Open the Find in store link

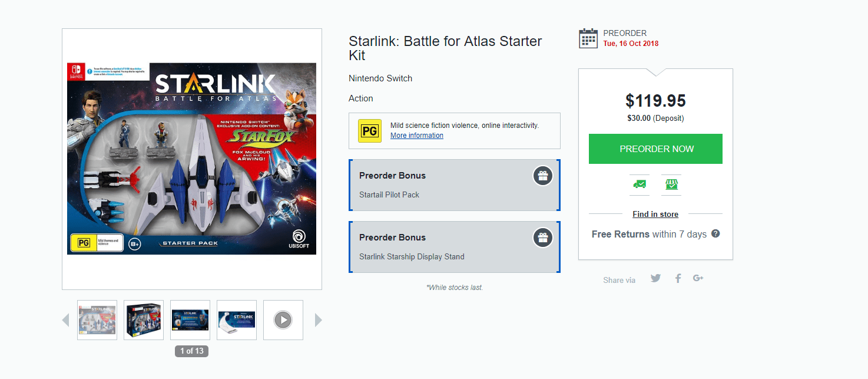tap(655, 214)
